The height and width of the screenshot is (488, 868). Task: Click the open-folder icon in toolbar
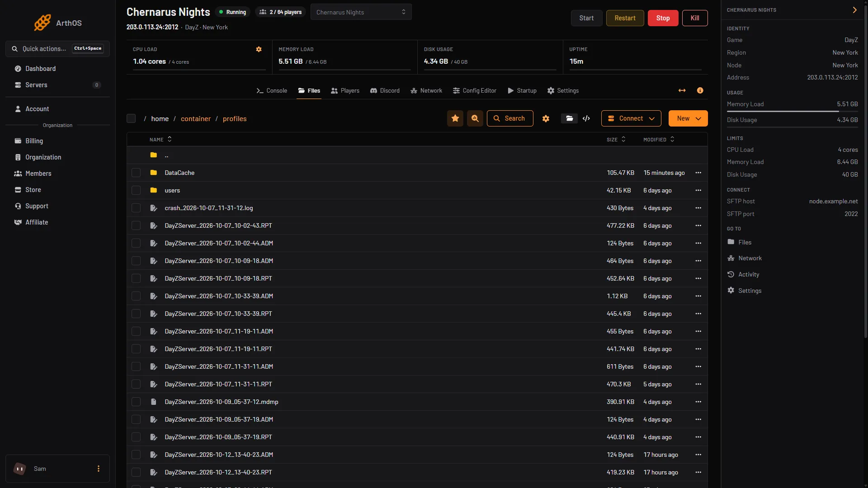[570, 118]
